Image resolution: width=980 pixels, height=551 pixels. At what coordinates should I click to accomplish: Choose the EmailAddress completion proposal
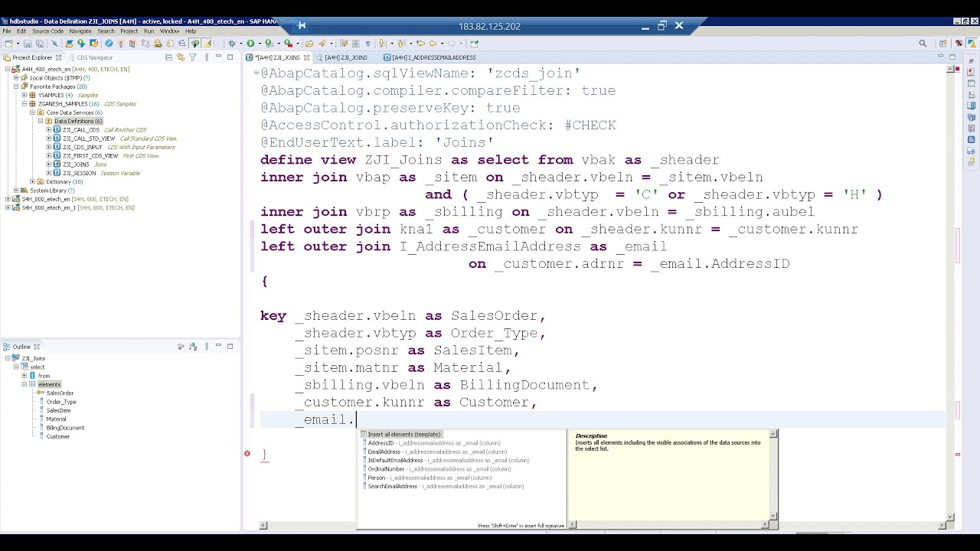pyautogui.click(x=437, y=452)
